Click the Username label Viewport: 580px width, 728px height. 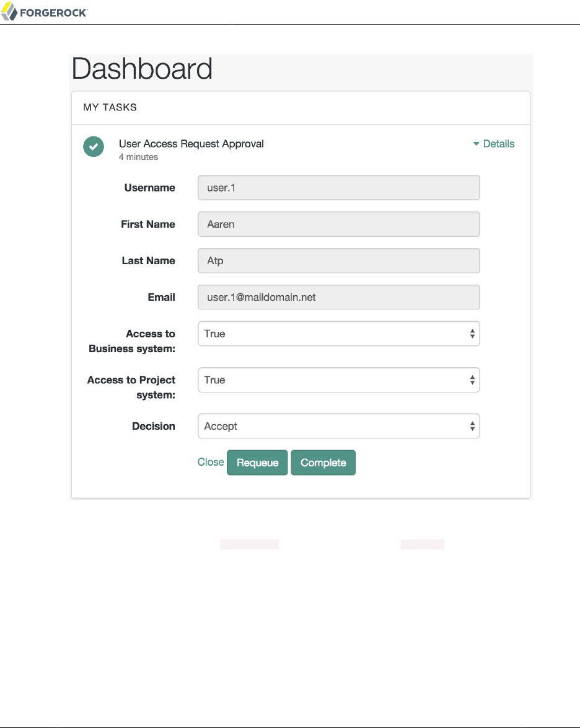(x=149, y=188)
